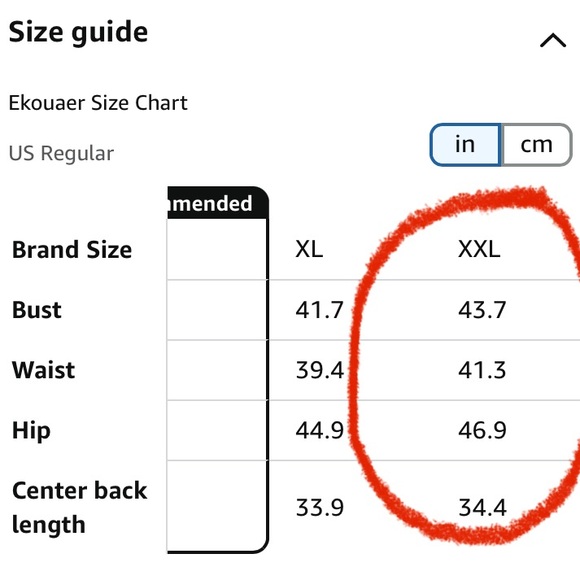Click the US Regular label
This screenshot has width=580, height=580.
(61, 153)
